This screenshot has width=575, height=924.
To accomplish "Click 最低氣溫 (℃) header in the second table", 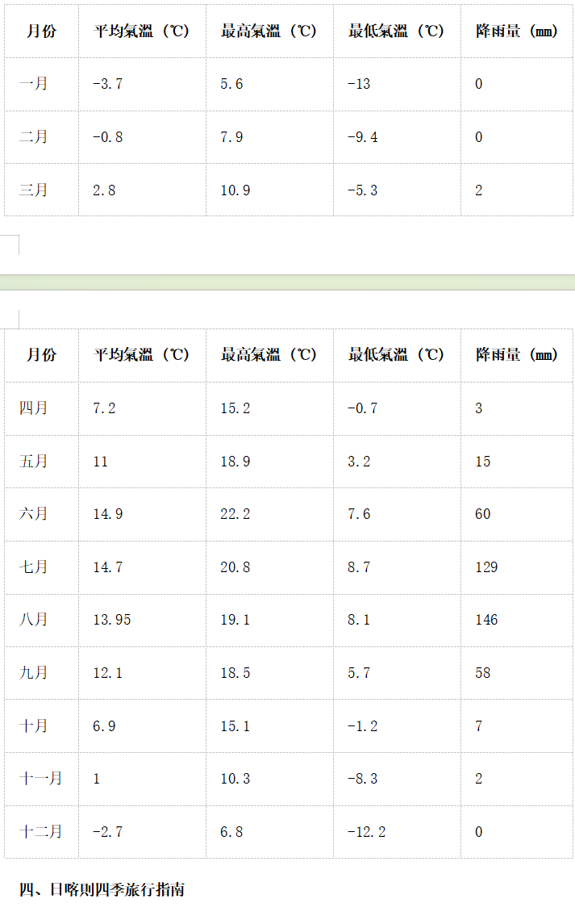I will [396, 355].
